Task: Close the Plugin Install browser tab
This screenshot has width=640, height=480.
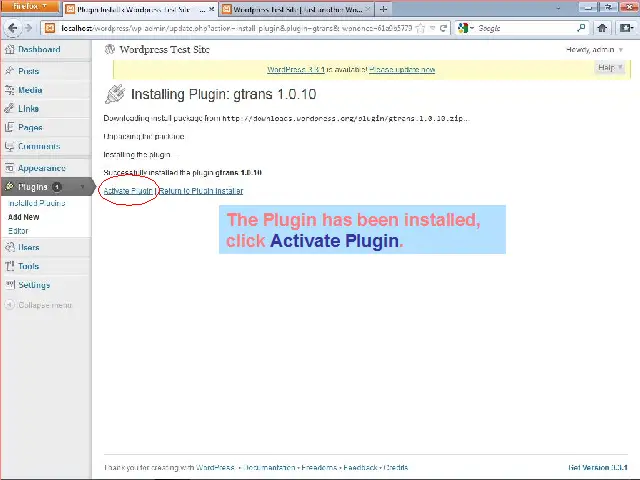Action: (211, 9)
